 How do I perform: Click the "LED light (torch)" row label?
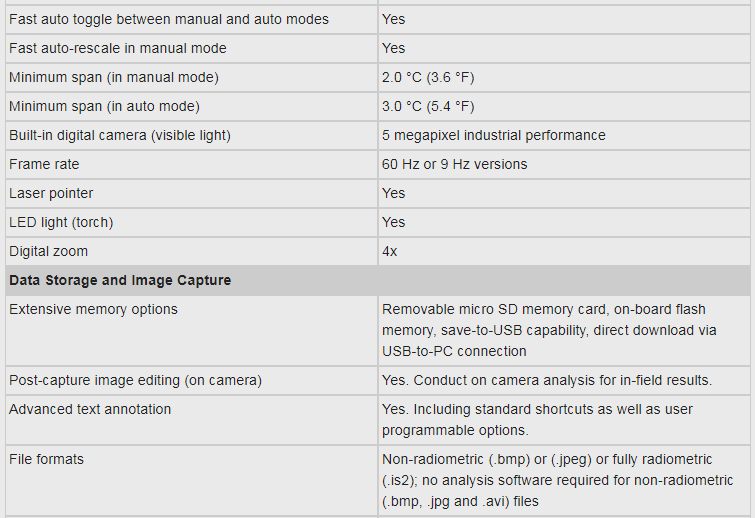point(60,222)
